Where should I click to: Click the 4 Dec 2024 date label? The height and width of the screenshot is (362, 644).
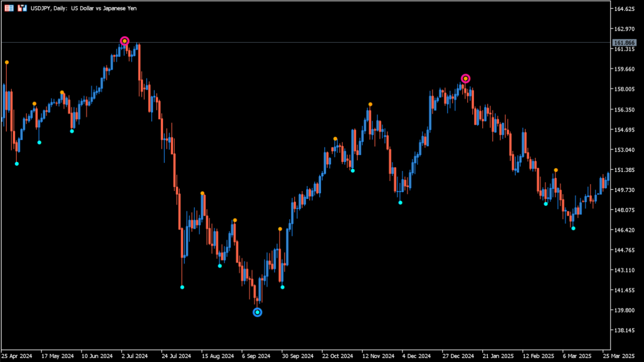pos(417,356)
